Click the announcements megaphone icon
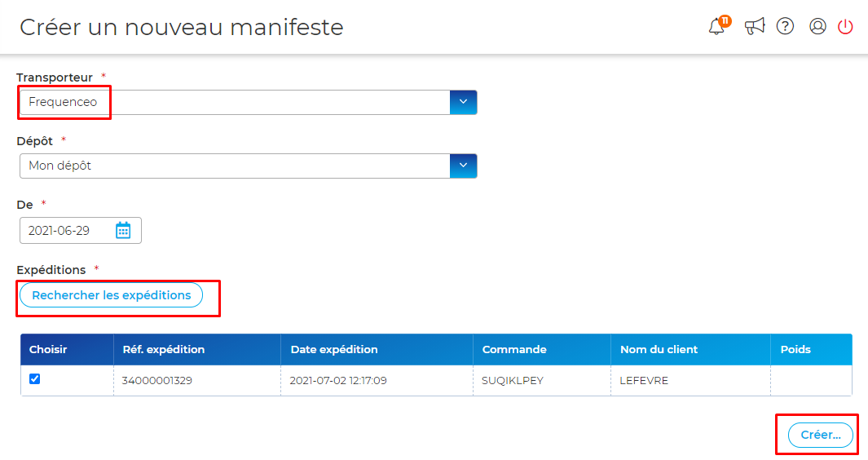This screenshot has width=868, height=460. (754, 26)
